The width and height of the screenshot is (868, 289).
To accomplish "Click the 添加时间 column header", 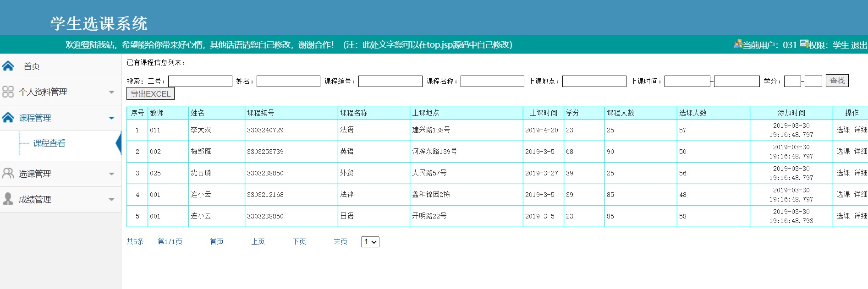I will (791, 113).
